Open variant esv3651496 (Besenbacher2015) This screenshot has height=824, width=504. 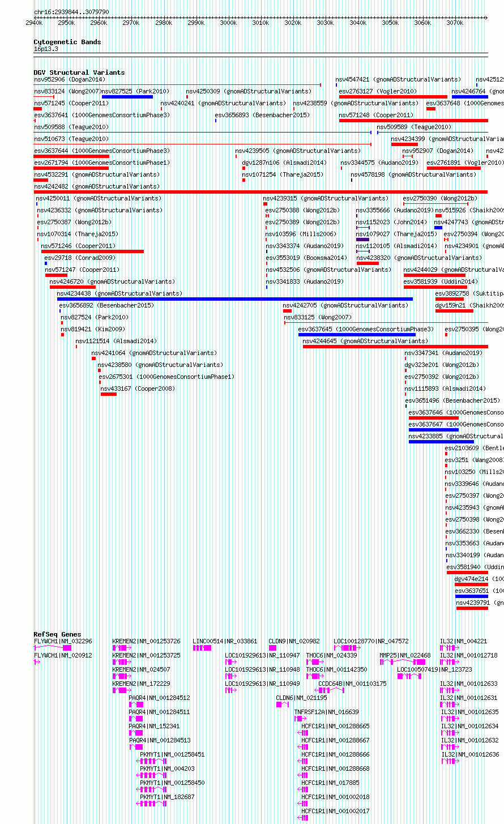pyautogui.click(x=452, y=400)
